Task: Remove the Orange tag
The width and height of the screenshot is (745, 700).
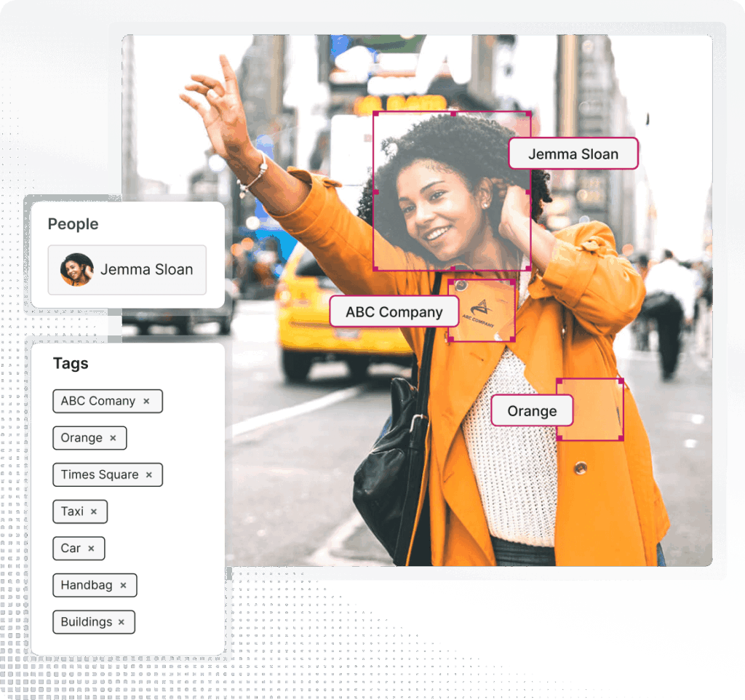Action: 113,438
